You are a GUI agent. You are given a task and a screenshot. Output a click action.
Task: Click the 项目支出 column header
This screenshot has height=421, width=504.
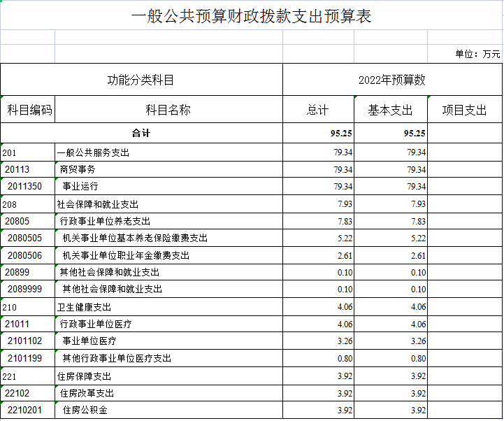[x=465, y=109]
